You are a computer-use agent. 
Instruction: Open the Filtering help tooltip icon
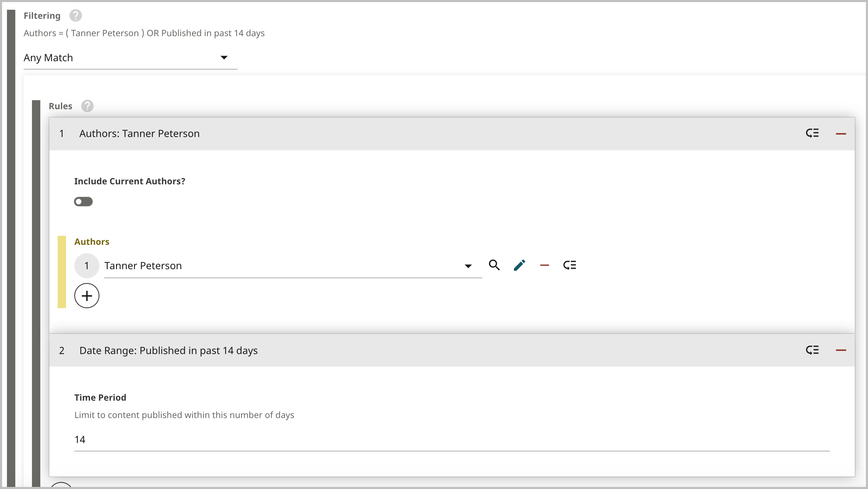point(75,16)
